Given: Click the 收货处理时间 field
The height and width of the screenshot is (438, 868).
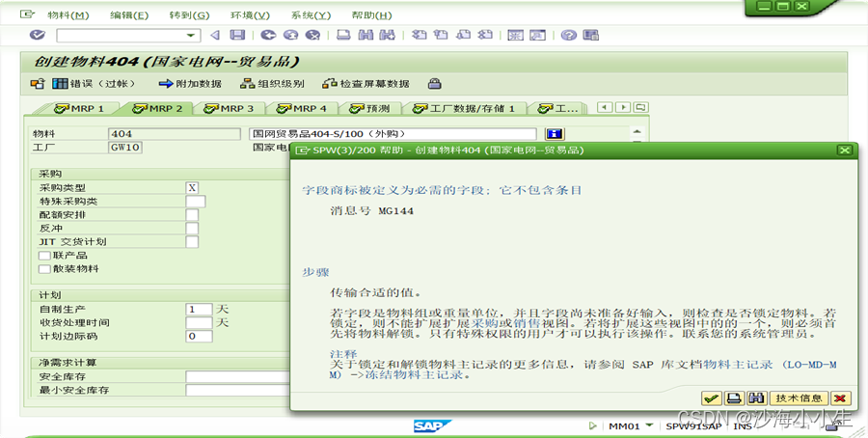Looking at the screenshot, I should (x=199, y=323).
